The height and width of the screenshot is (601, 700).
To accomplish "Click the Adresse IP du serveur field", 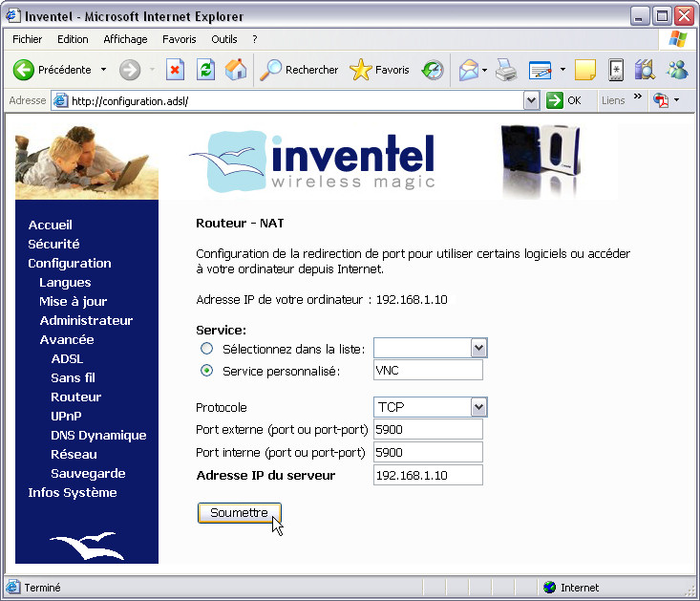I will 428,475.
